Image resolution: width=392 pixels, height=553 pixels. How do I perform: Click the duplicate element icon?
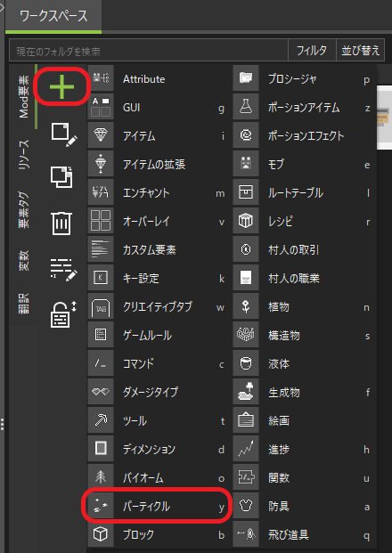pos(61,176)
